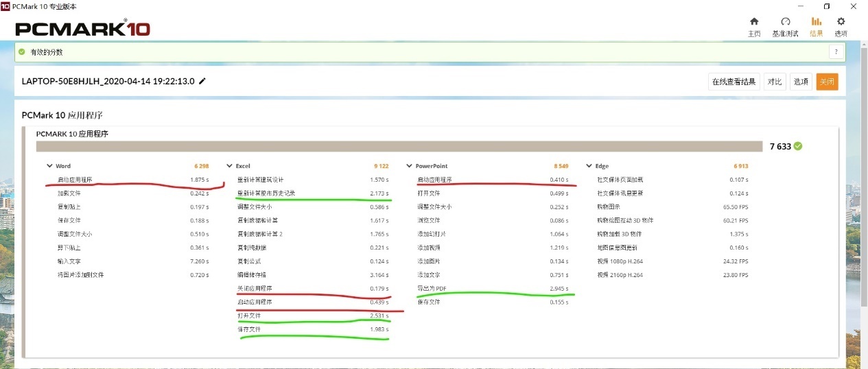Click Edge 购物图示 row
The width and height of the screenshot is (868, 369).
672,207
